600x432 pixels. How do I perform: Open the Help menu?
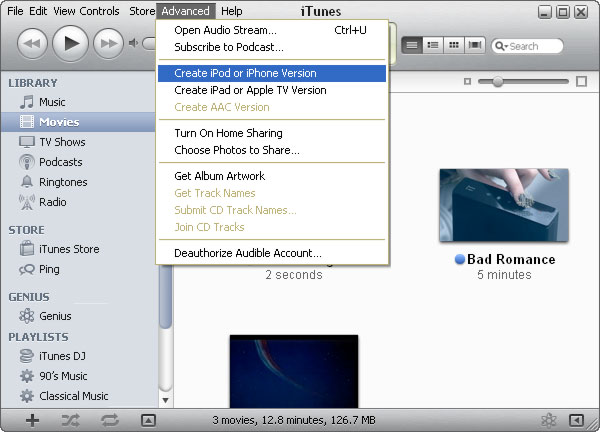point(232,11)
